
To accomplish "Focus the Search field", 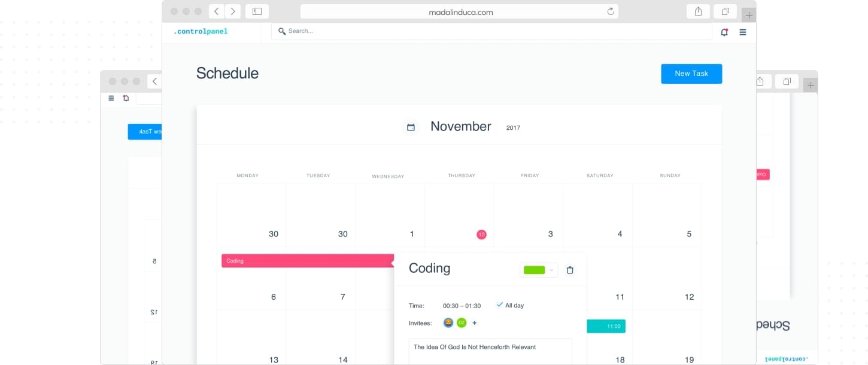I will [491, 31].
